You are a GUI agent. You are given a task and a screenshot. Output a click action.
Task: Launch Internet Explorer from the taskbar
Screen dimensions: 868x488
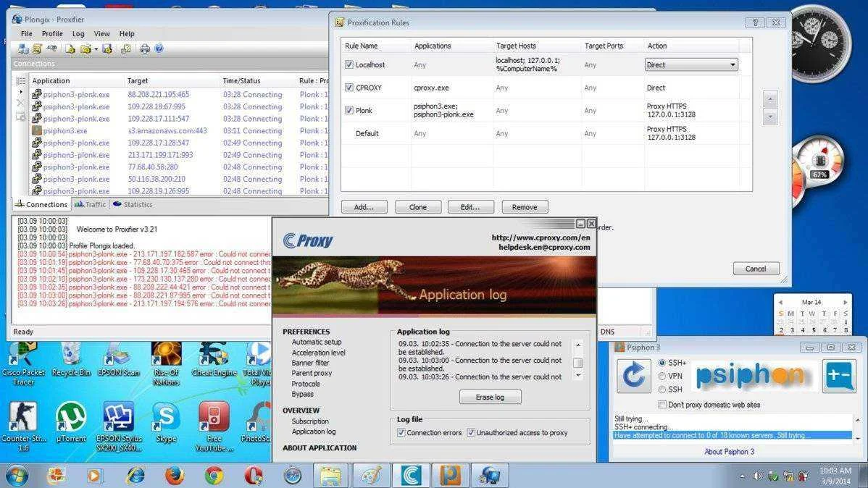coord(135,475)
